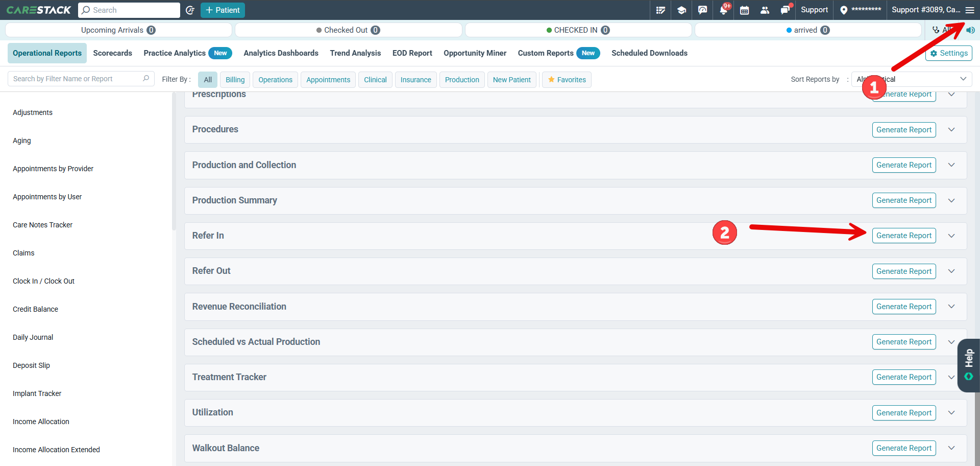Select the Billing filter chip
Image resolution: width=980 pixels, height=466 pixels.
click(x=235, y=80)
